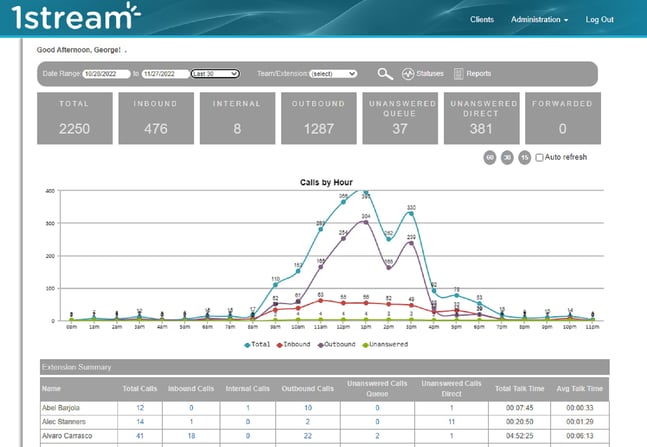Click the start date field 10/28/2022
This screenshot has height=447, width=647.
tap(106, 74)
